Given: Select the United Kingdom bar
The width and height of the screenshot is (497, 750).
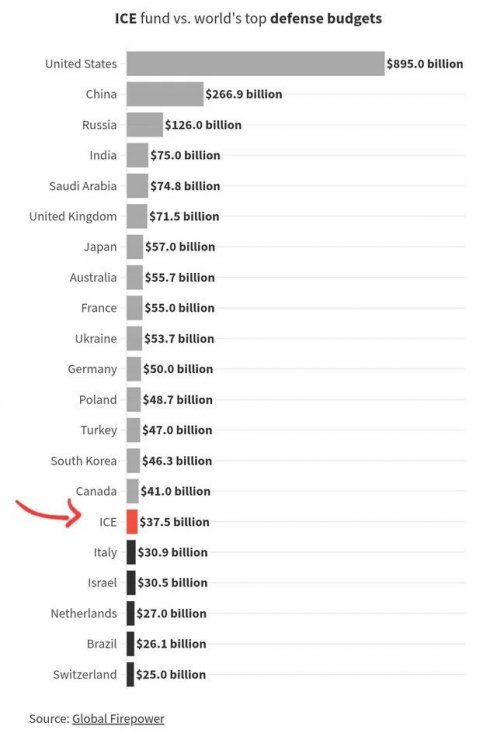Looking at the screenshot, I should pyautogui.click(x=137, y=216).
